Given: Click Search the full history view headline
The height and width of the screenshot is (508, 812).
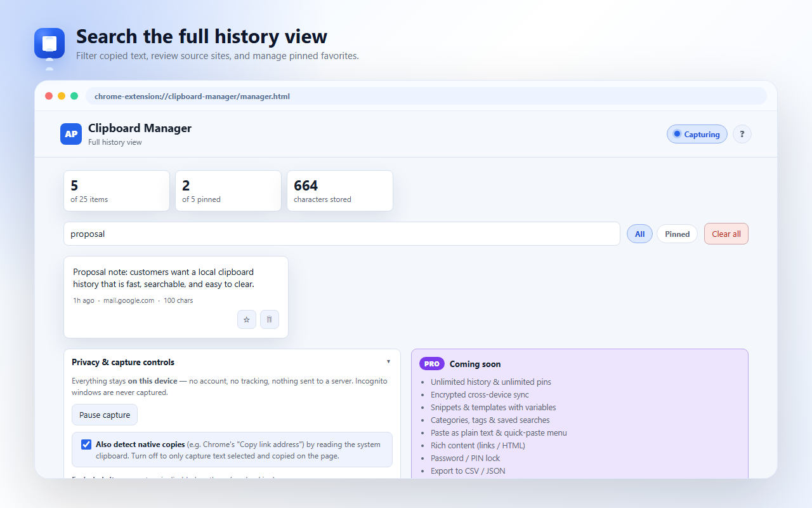Looking at the screenshot, I should coord(202,36).
